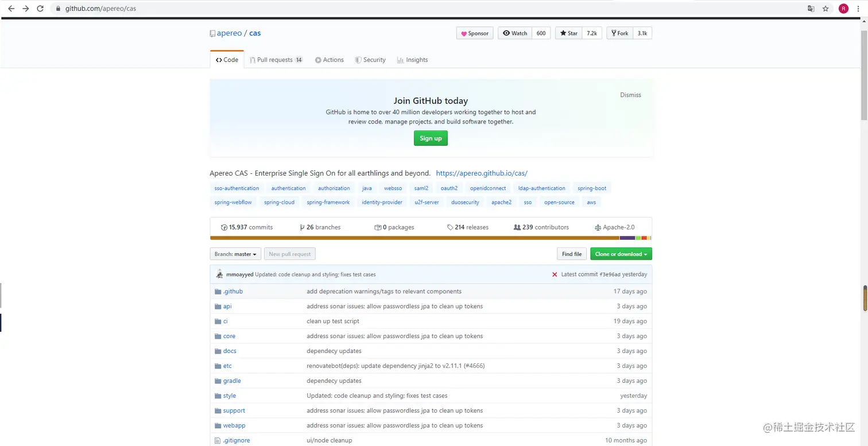
Task: Open the apereo.github.io/cas link
Action: 482,173
